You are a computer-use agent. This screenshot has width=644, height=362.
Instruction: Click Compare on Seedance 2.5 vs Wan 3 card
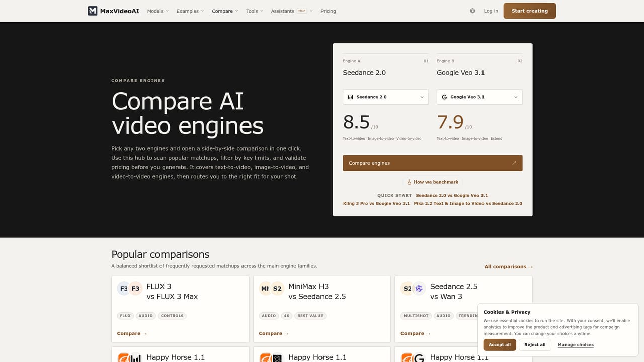(x=416, y=333)
